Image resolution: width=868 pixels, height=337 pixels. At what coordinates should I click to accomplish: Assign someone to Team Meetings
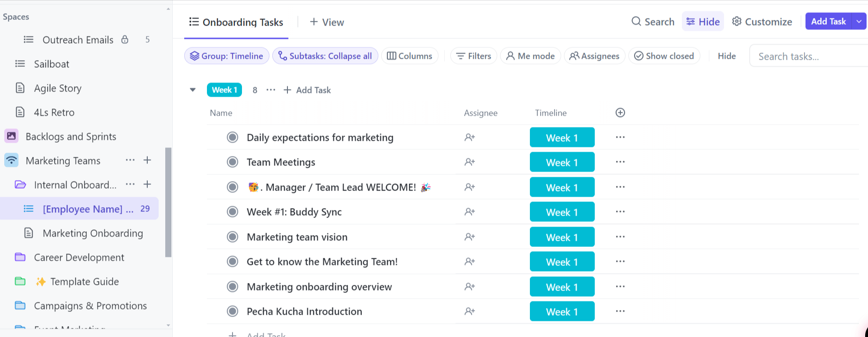[470, 162]
